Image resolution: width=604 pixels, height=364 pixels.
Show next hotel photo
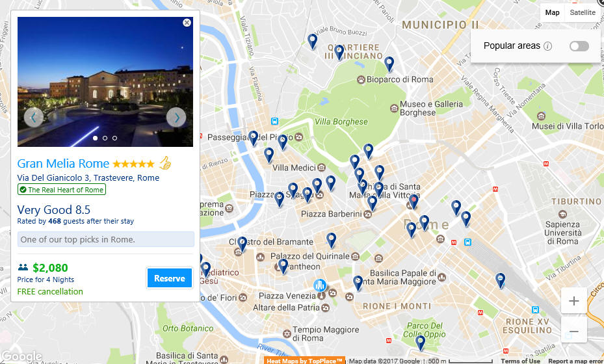[176, 118]
